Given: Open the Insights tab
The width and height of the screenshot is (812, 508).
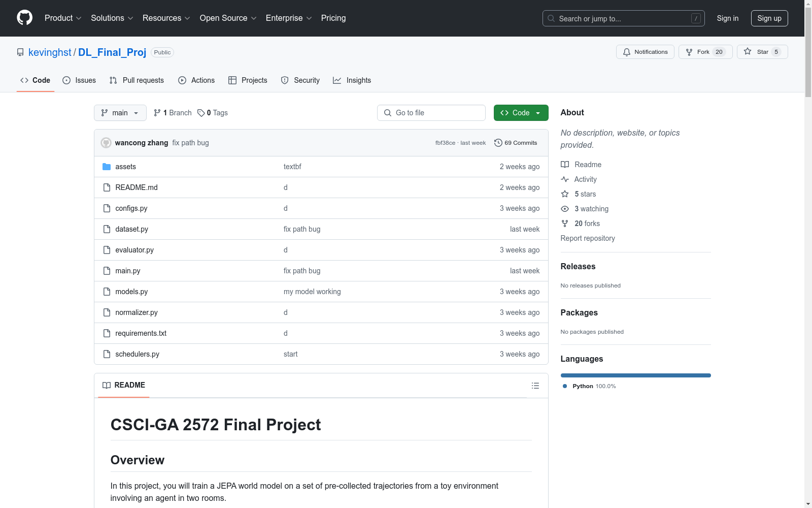Looking at the screenshot, I should 352,80.
